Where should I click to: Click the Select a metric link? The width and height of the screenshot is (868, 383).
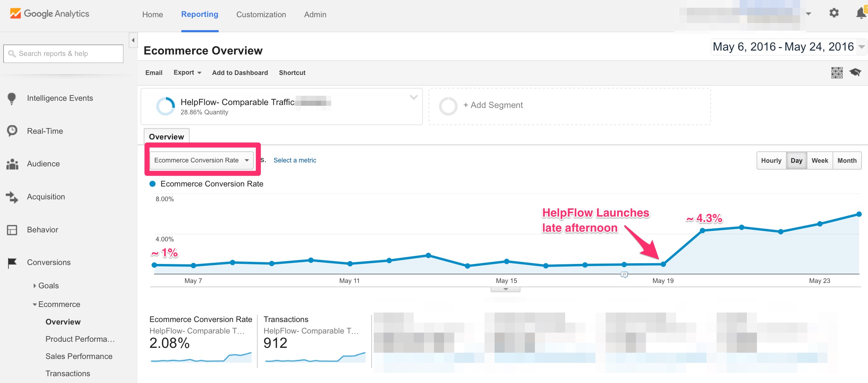tap(295, 160)
